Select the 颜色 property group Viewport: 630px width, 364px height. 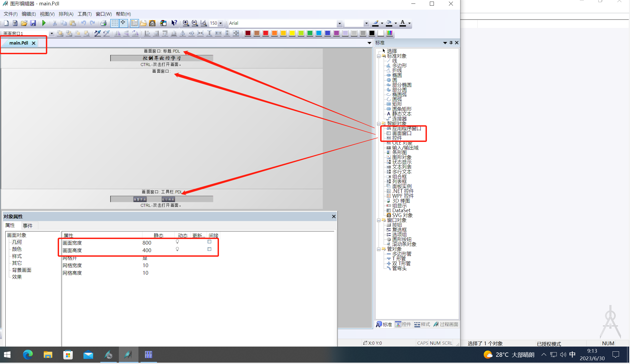coord(17,249)
